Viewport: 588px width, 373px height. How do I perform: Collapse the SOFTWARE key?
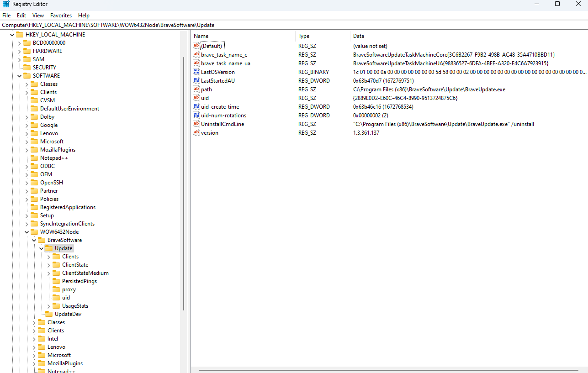coord(19,76)
